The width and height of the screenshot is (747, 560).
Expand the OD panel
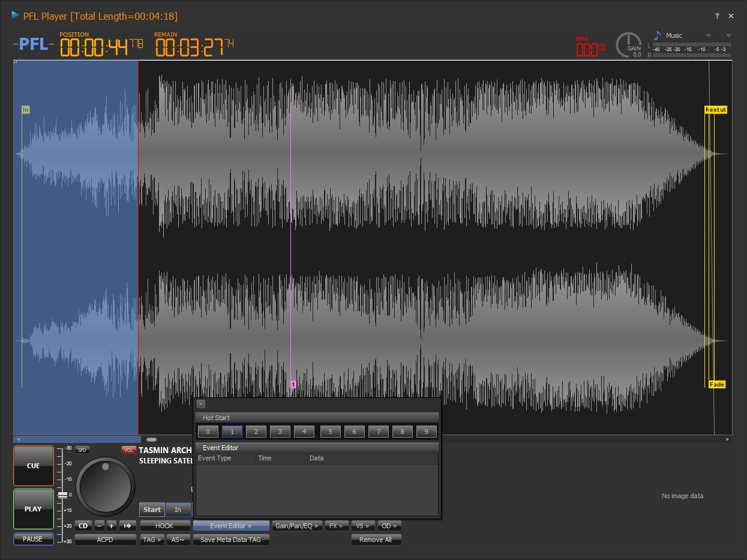tap(389, 526)
